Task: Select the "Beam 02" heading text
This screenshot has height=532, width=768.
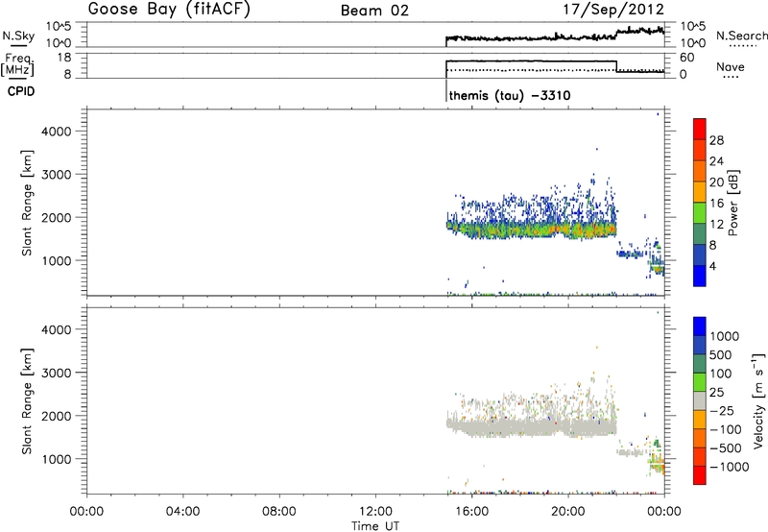Action: click(374, 11)
